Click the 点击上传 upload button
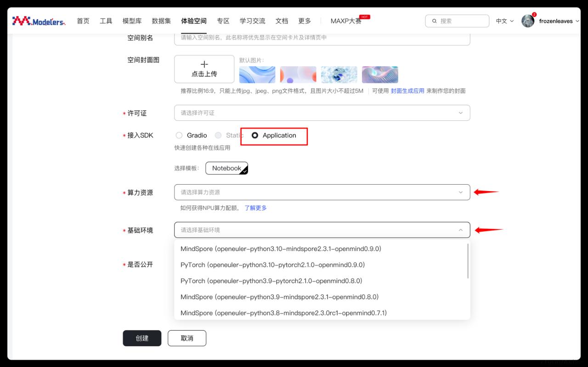 204,69
